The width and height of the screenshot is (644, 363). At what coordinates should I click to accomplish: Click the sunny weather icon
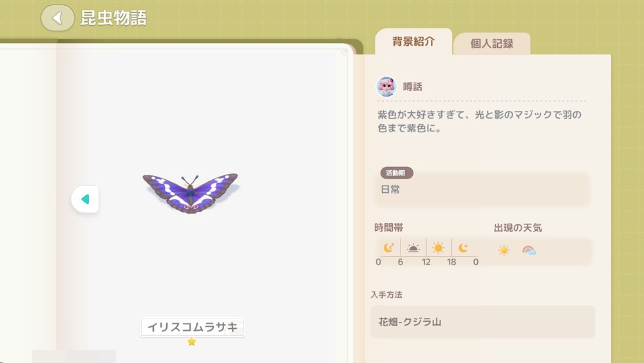[x=504, y=250]
